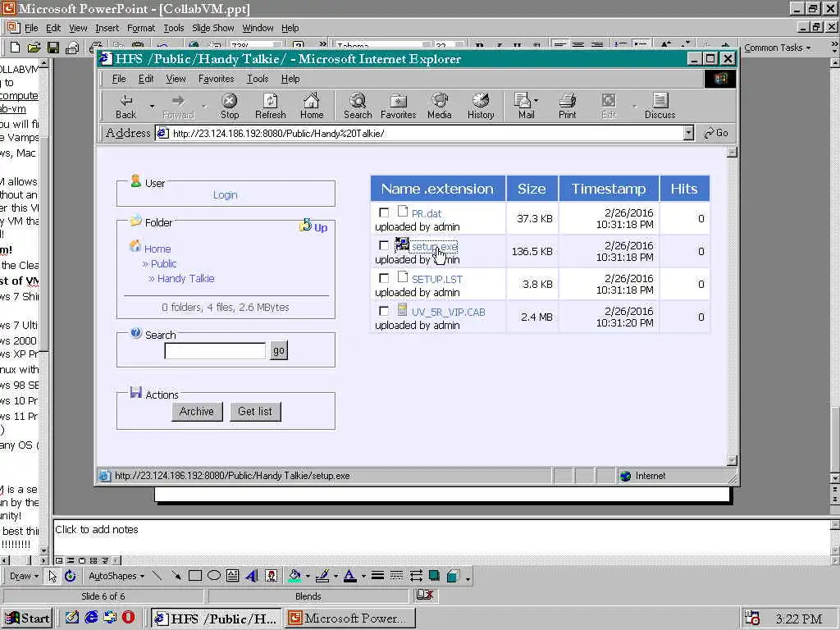
Task: Select the Rectangle tool in Drawing toolbar
Action: click(195, 576)
